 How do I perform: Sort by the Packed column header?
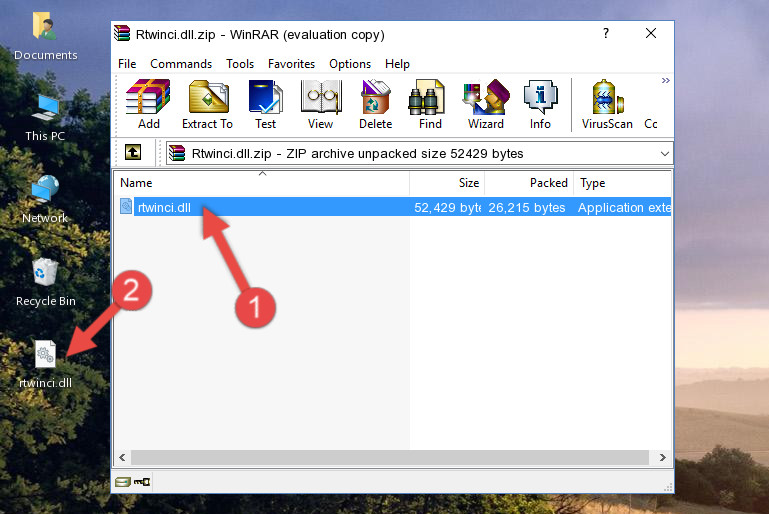click(529, 182)
